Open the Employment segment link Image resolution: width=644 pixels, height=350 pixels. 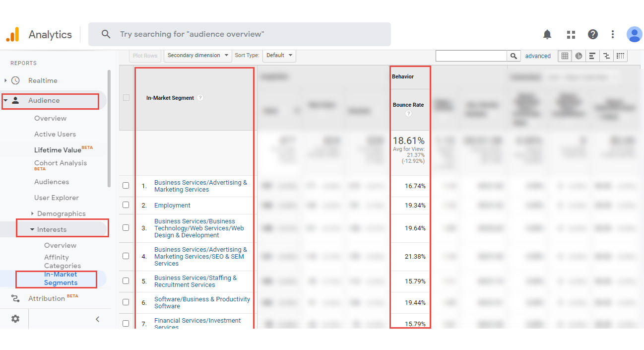pos(172,205)
